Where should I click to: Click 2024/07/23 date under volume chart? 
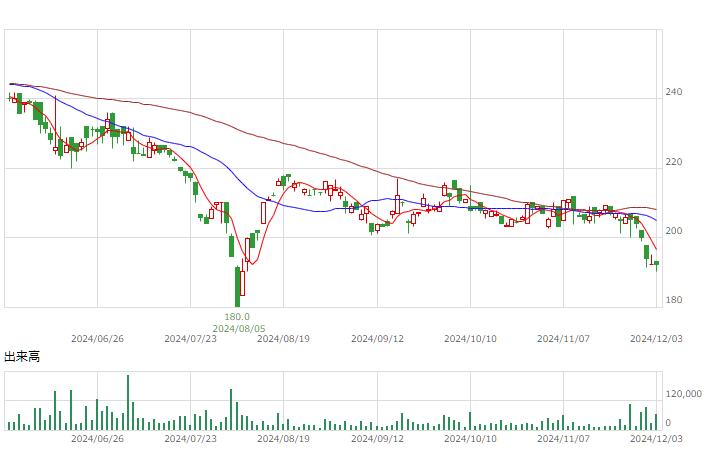[191, 439]
